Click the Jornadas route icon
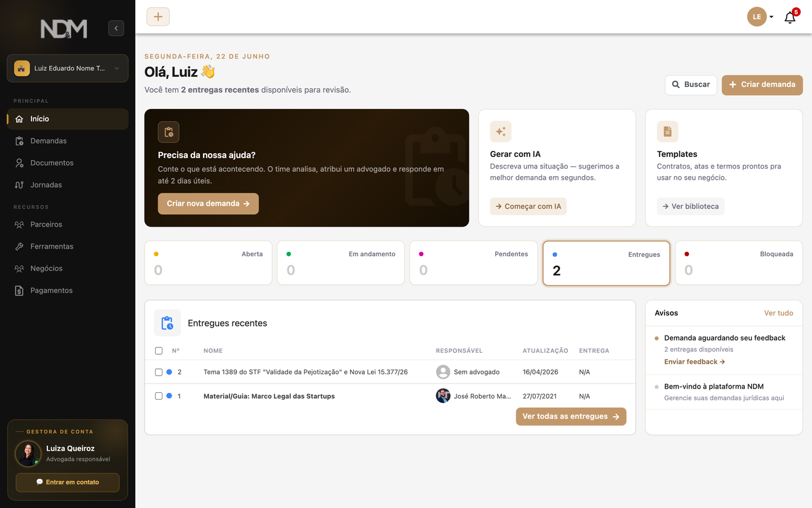812x508 pixels. pyautogui.click(x=19, y=185)
